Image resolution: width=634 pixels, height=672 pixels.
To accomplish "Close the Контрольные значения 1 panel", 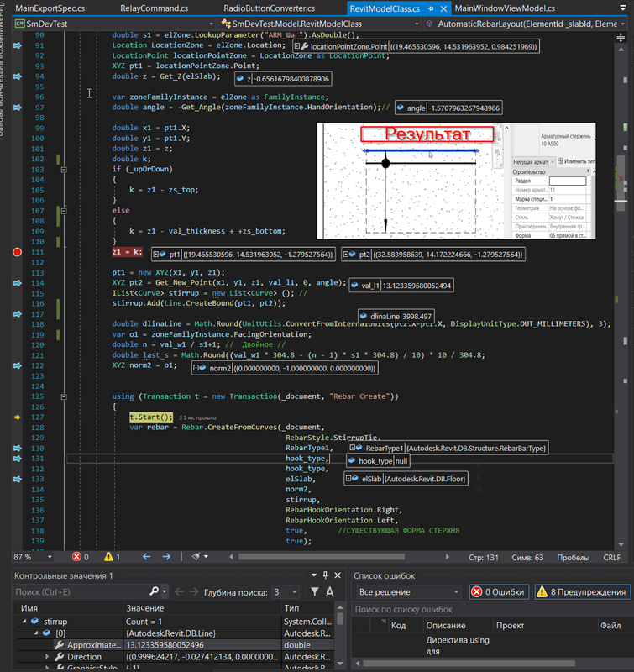I will pos(338,575).
